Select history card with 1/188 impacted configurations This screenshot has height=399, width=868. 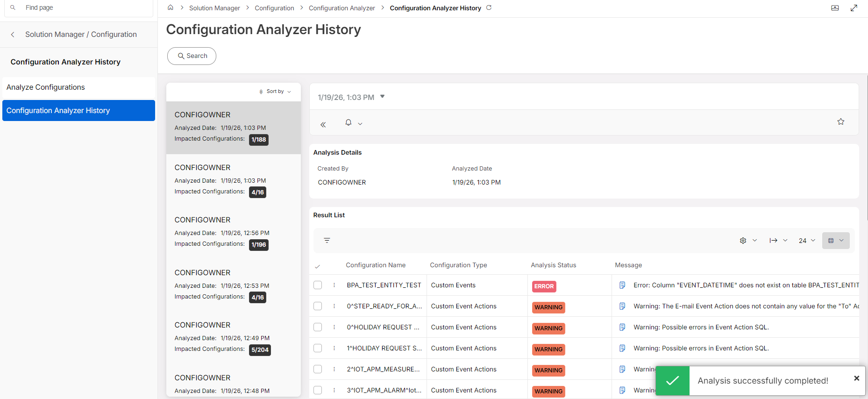pos(234,128)
